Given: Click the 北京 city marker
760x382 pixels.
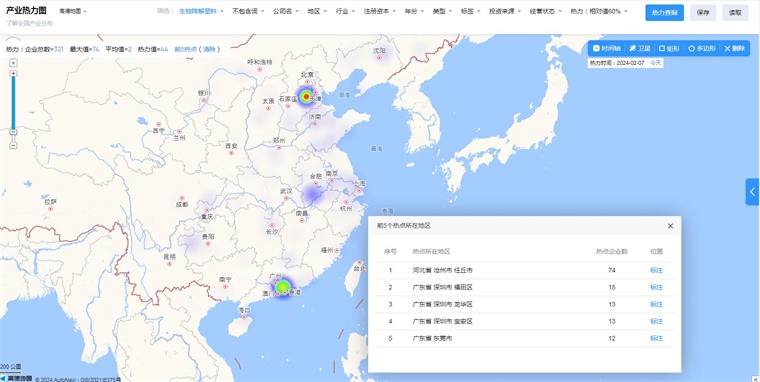Looking at the screenshot, I should (x=307, y=81).
